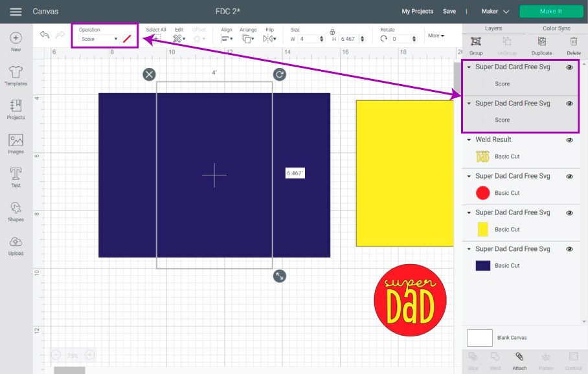Click the green Make It button
588x374 pixels.
coord(551,12)
